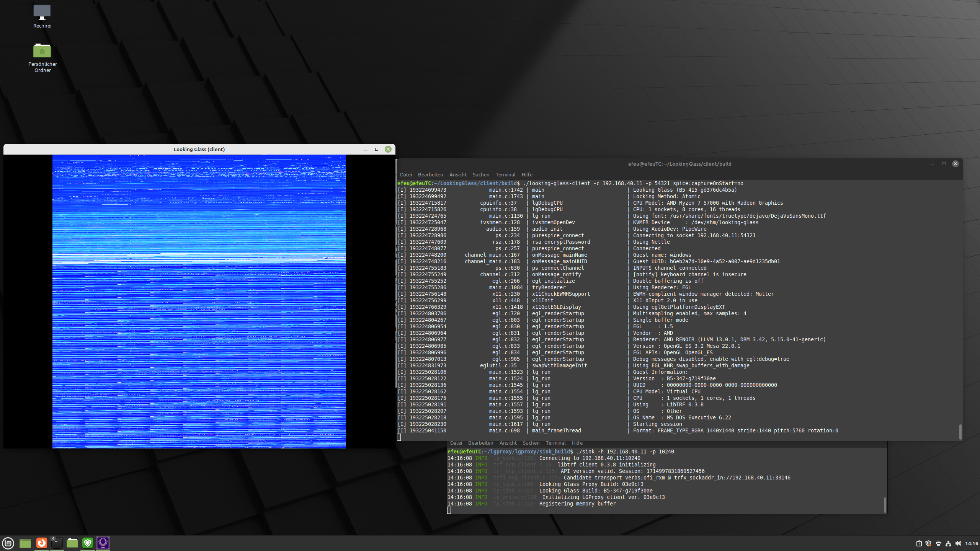
Task: Click 'Renderer: AMD RENOIR' log line
Action: point(729,339)
